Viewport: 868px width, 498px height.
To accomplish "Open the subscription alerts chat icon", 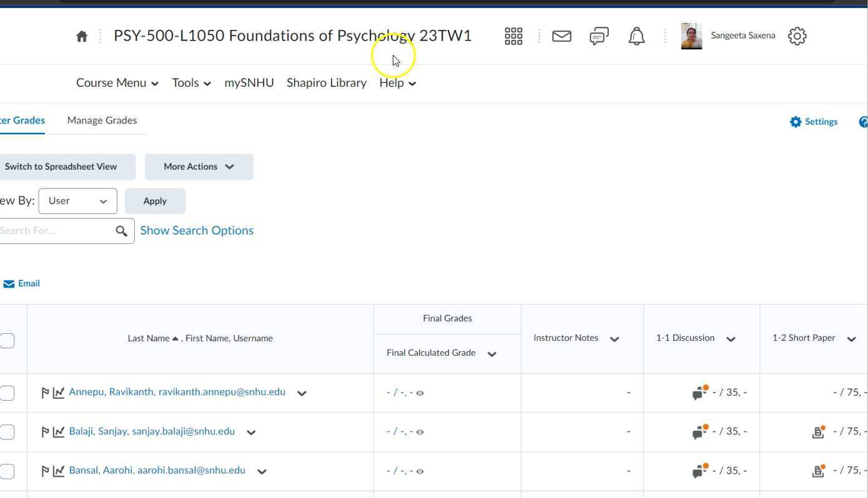I will coord(599,36).
